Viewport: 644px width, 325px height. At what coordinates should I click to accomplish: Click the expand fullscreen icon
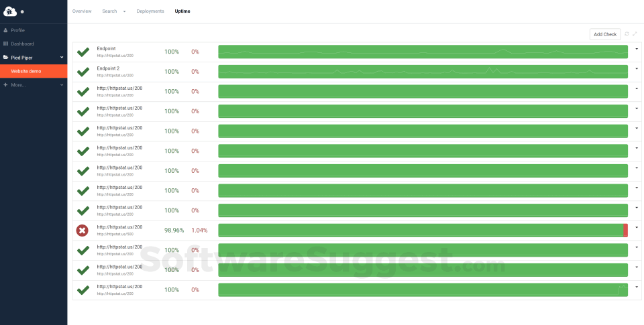(635, 34)
